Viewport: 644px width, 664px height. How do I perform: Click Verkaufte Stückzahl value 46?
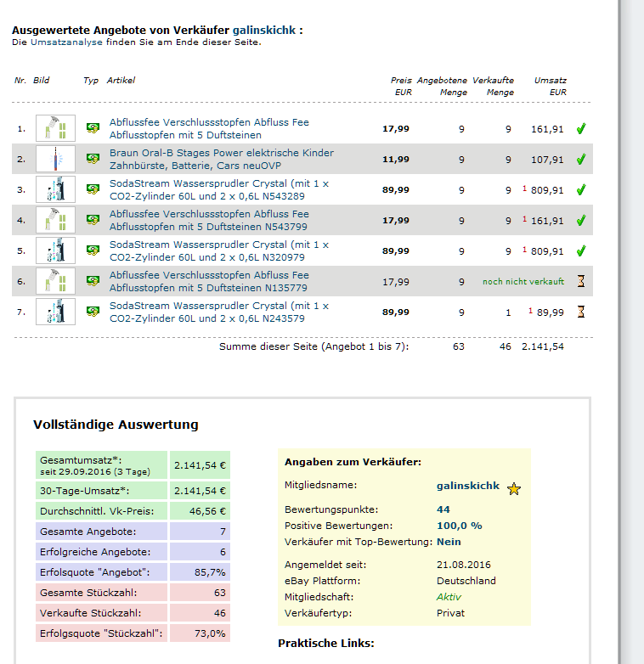pos(220,613)
